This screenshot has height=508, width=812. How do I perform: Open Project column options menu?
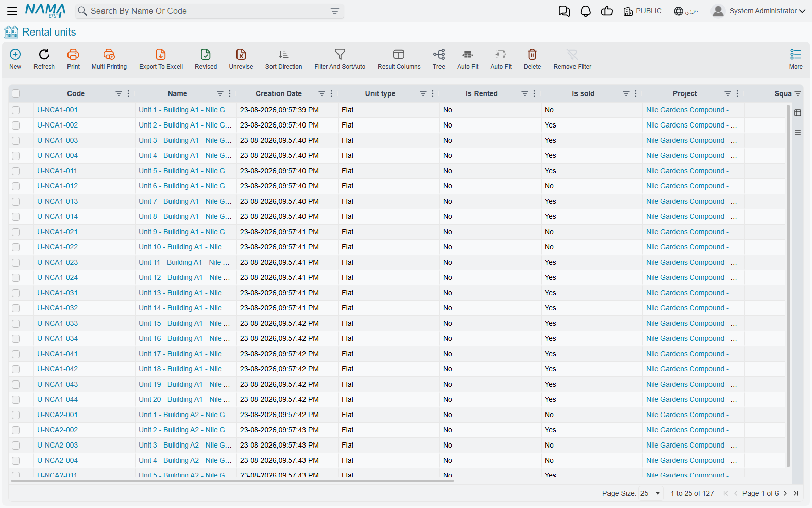coord(737,93)
